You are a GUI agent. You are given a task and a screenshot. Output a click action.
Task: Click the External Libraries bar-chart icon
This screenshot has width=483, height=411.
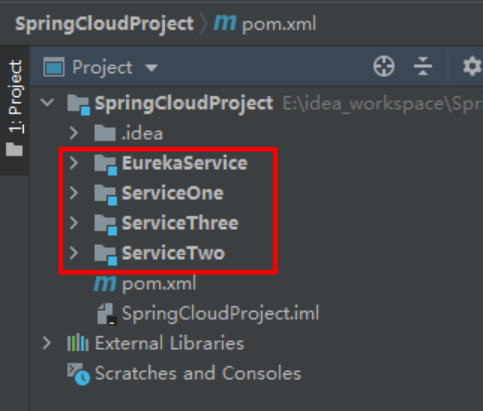coord(78,343)
